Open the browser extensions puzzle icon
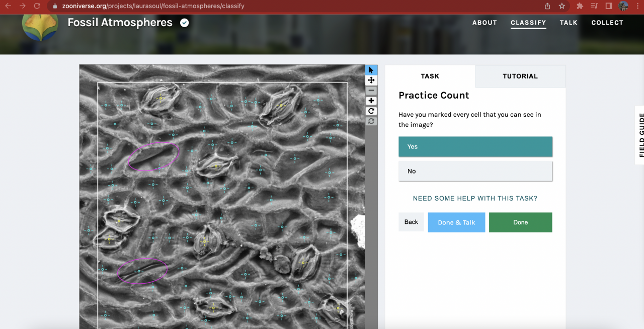Screen dimensions: 644x329 pyautogui.click(x=580, y=6)
